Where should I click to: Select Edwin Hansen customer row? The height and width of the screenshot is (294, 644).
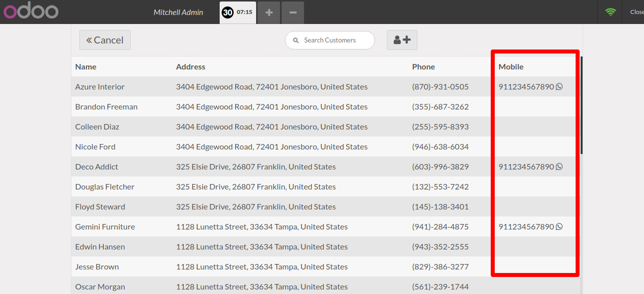tap(325, 246)
